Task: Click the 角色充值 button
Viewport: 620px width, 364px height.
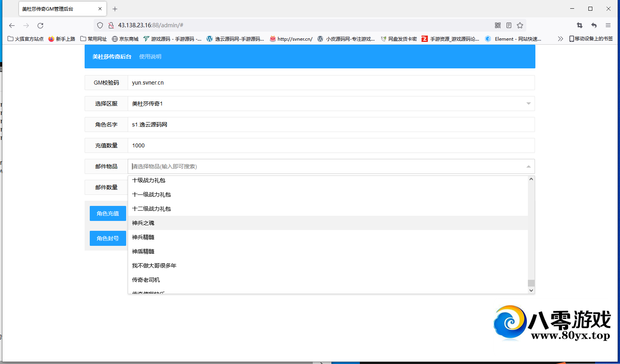Action: (108, 213)
